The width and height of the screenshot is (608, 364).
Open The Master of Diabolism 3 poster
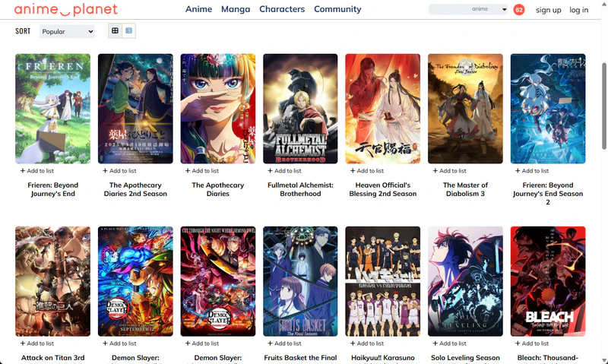[x=465, y=109]
